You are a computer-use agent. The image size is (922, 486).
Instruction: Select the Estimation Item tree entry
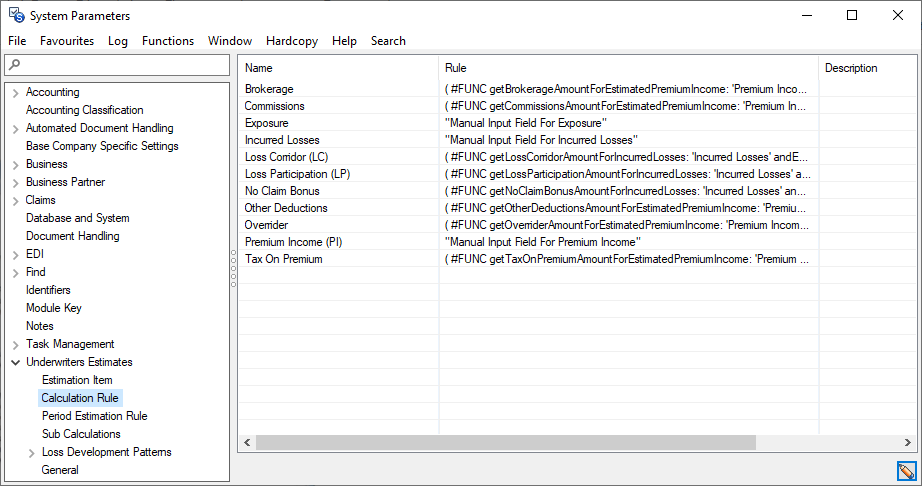(77, 380)
